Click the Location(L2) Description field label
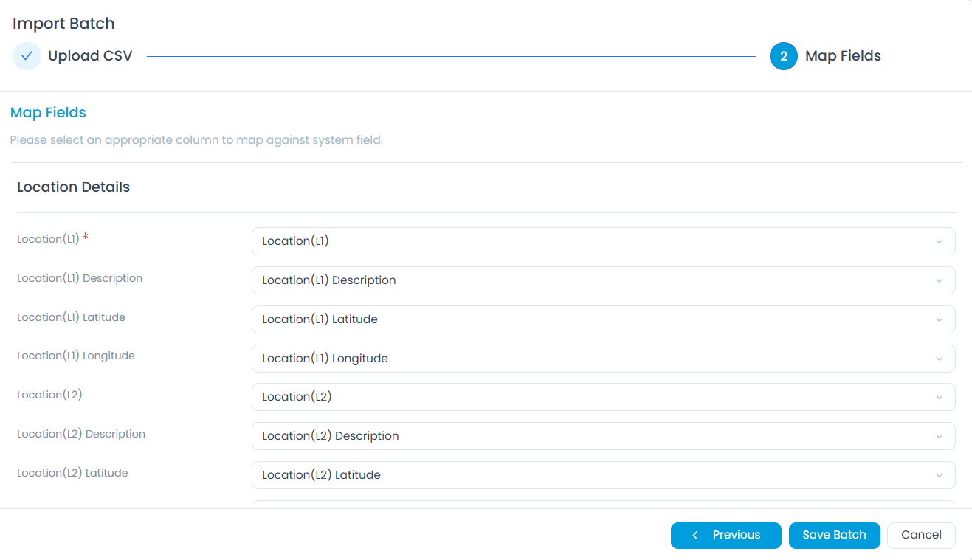Viewport: 972px width, 560px height. click(81, 434)
